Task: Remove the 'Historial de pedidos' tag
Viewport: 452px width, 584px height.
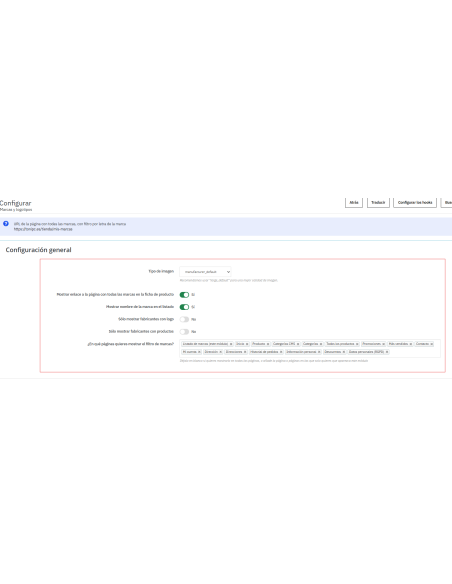Action: tap(281, 352)
